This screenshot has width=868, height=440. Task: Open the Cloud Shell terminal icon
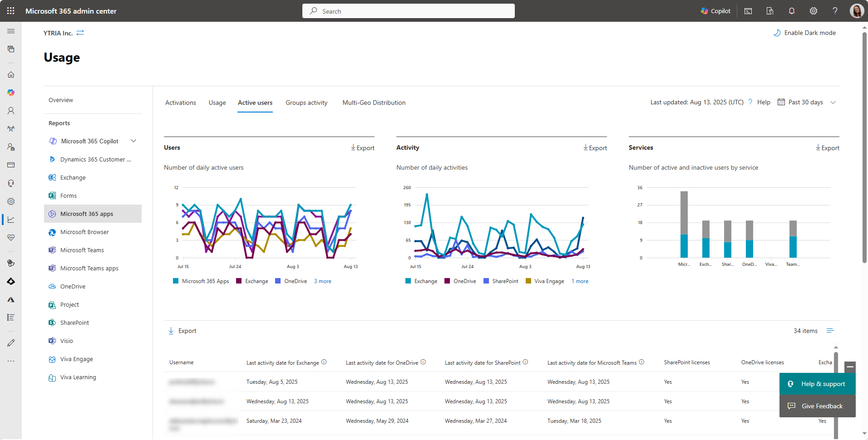click(748, 11)
